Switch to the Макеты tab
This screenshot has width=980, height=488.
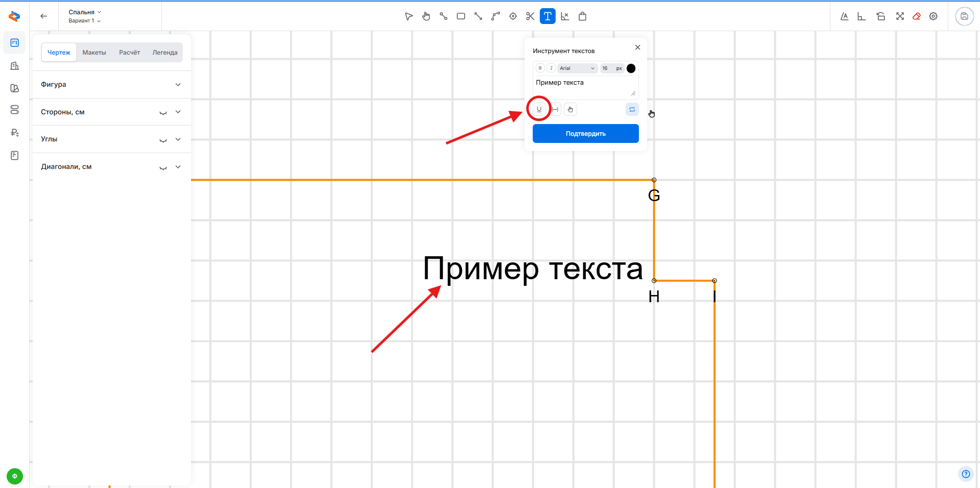click(94, 53)
